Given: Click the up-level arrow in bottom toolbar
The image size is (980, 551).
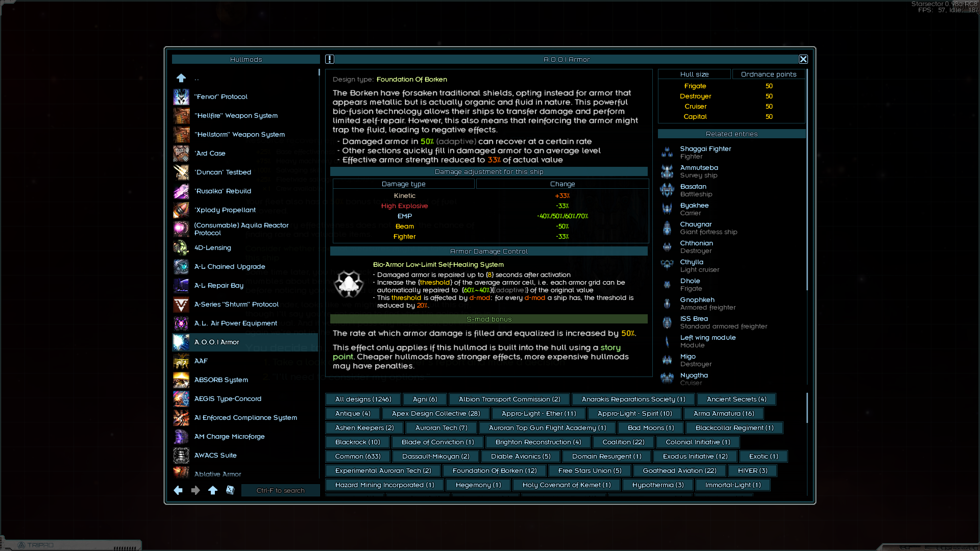Looking at the screenshot, I should 213,490.
